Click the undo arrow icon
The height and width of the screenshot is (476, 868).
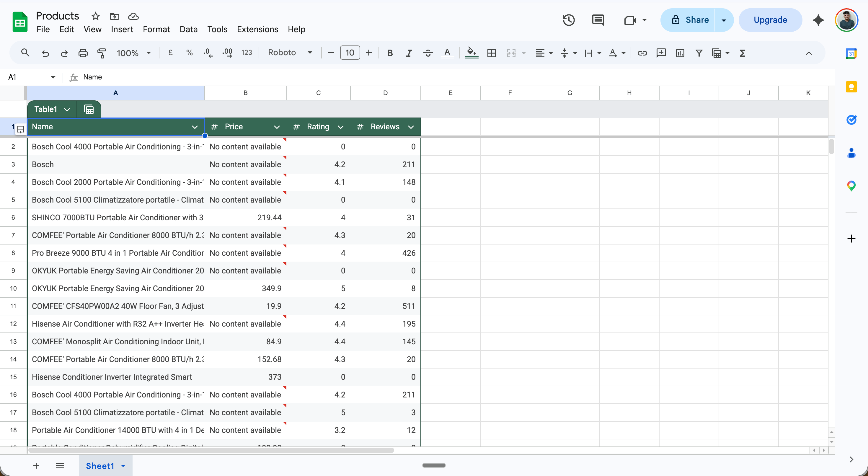click(45, 53)
